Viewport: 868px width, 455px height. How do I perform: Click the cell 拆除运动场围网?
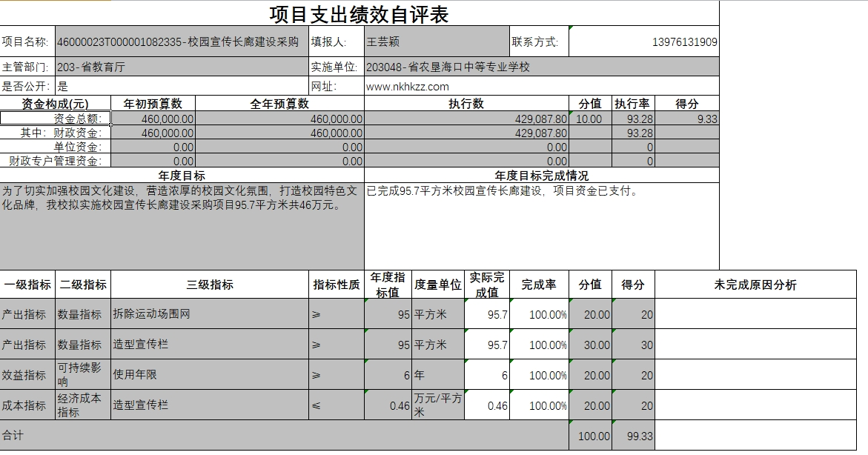(x=210, y=314)
